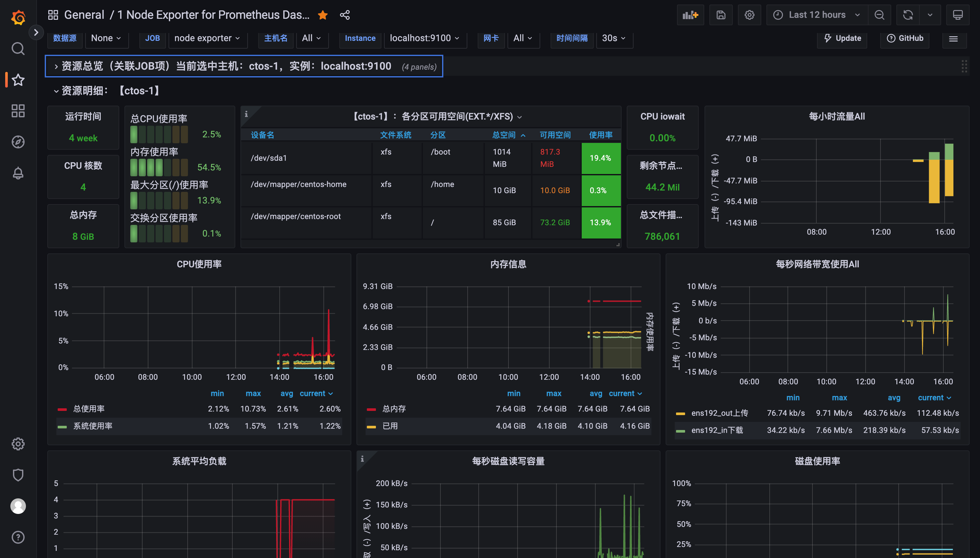Collapse the 资源明细 【ctos-1】 row
The height and width of the screenshot is (558, 980).
pos(107,91)
